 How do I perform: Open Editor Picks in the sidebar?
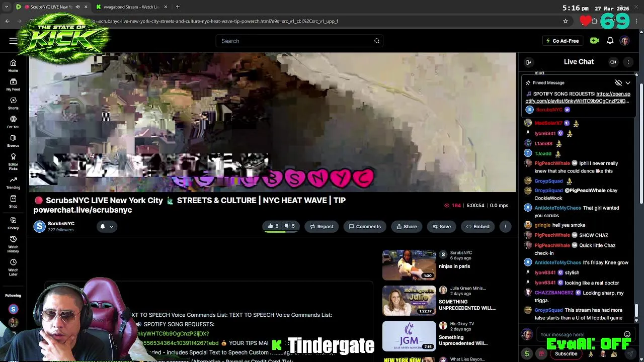tap(13, 161)
